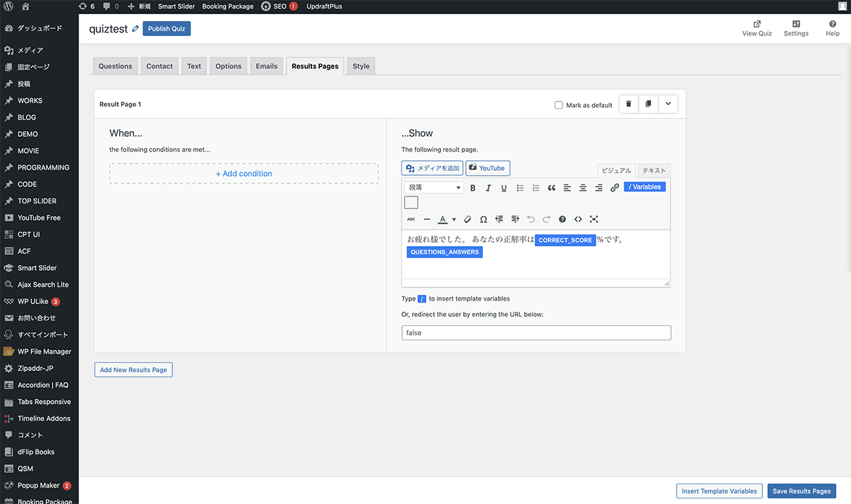Collapse Result Page 1 with chevron
Viewport: 851px width, 504px height.
tap(668, 104)
